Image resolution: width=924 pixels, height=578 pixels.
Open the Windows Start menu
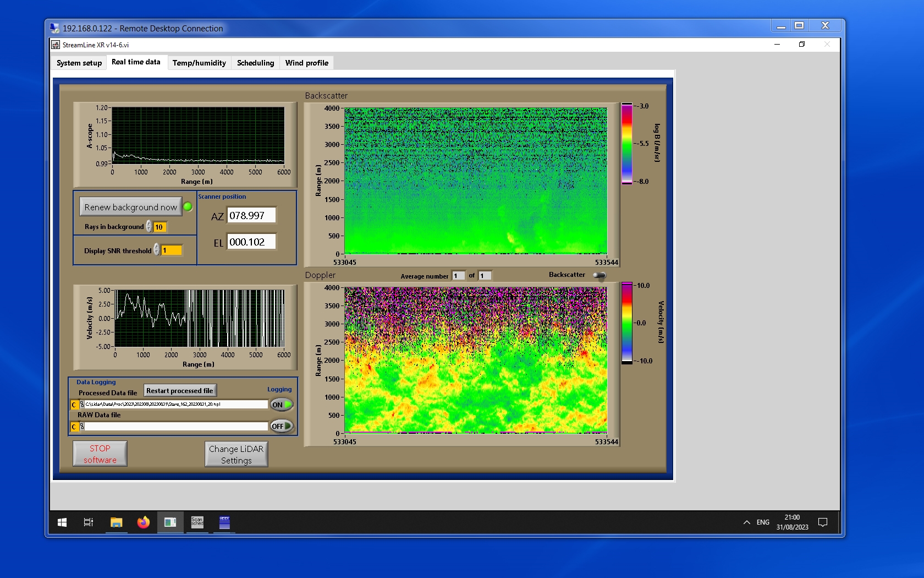pyautogui.click(x=62, y=522)
